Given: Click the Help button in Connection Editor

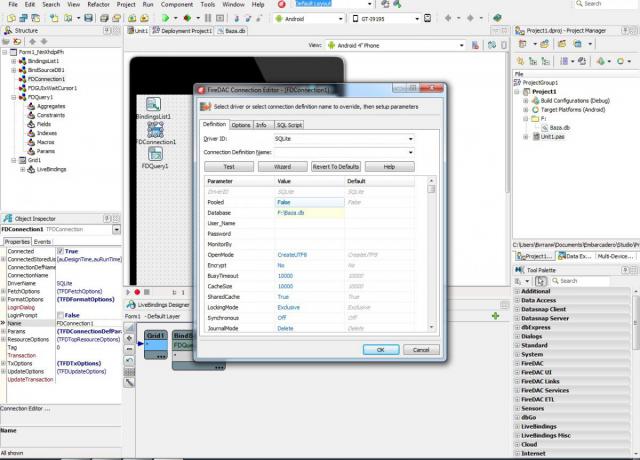Looking at the screenshot, I should (x=389, y=167).
